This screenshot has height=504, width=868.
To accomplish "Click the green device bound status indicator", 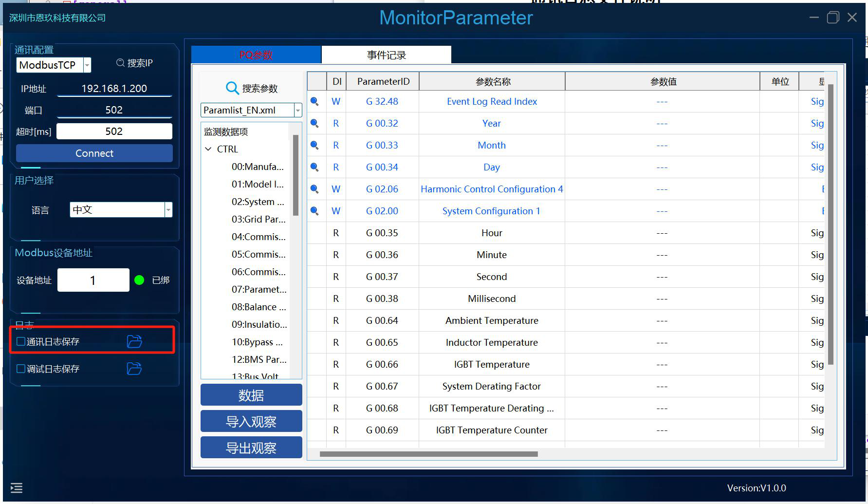I will (x=139, y=280).
